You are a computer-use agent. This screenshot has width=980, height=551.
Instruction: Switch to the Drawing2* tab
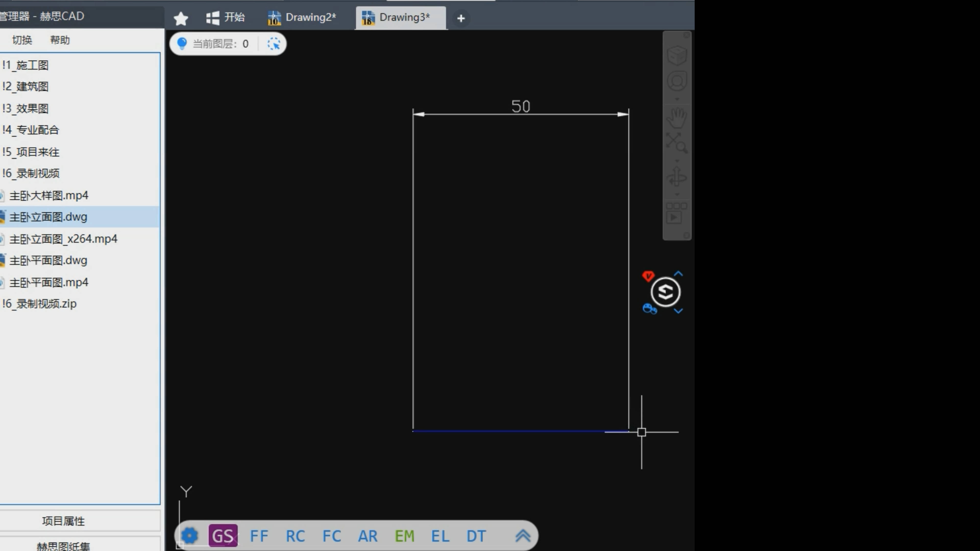(302, 18)
